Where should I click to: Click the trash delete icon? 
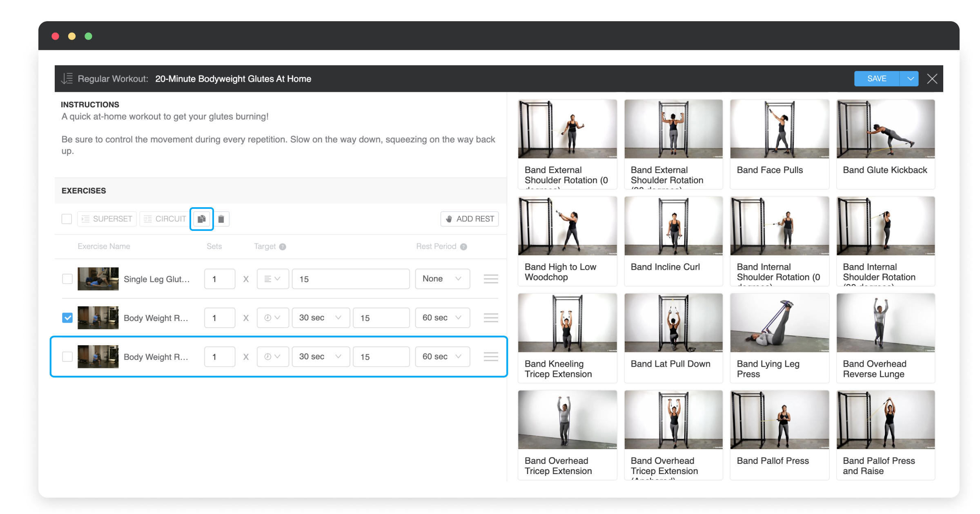pos(221,219)
